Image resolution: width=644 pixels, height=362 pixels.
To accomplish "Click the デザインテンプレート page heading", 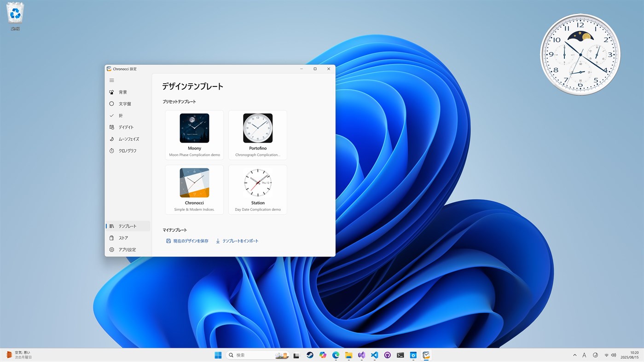I will tap(193, 86).
